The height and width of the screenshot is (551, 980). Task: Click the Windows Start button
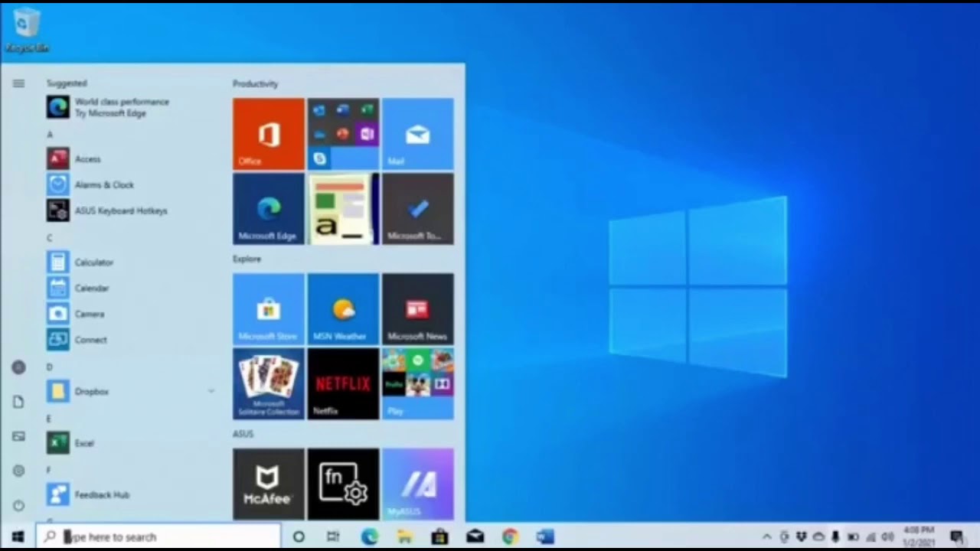click(x=18, y=536)
